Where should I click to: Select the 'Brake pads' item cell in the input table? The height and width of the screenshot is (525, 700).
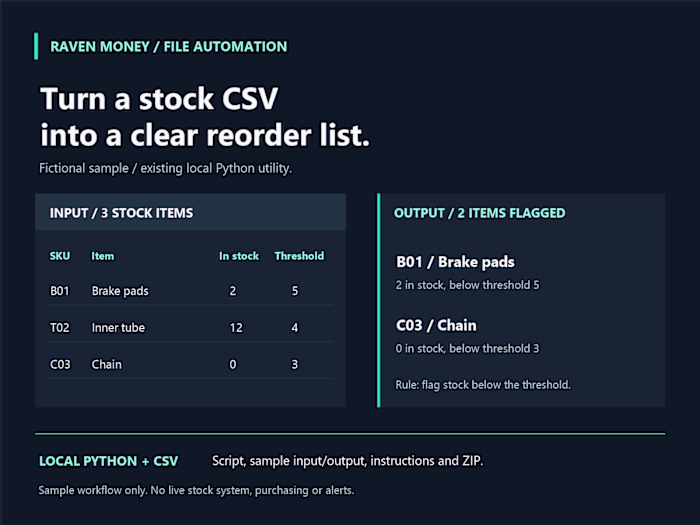point(120,291)
